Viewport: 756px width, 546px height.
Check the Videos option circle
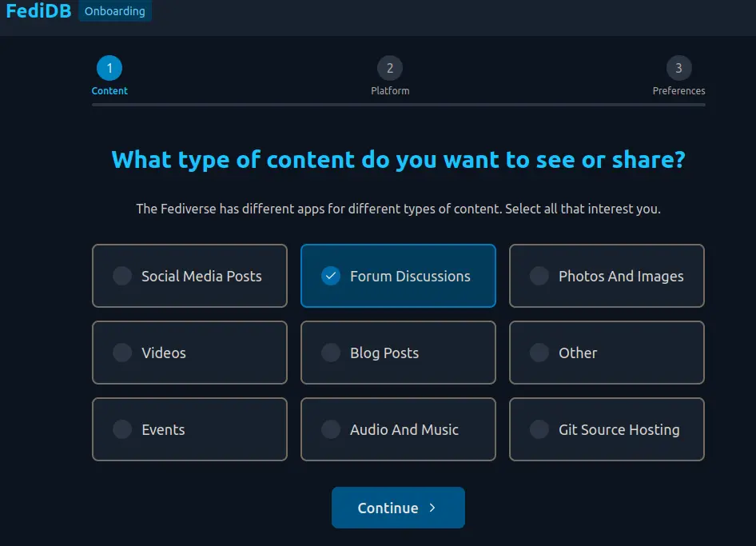click(122, 353)
